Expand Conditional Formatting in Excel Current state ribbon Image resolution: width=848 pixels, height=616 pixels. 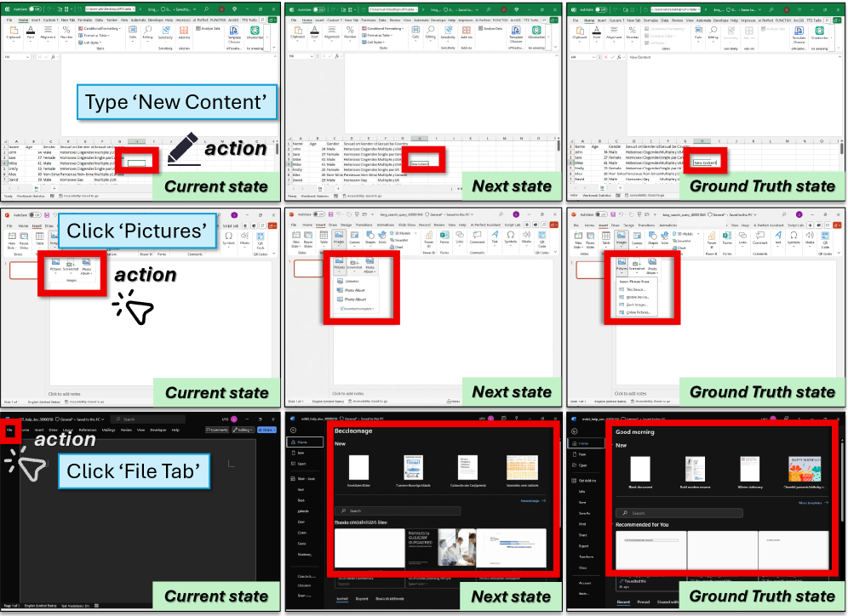(98, 29)
